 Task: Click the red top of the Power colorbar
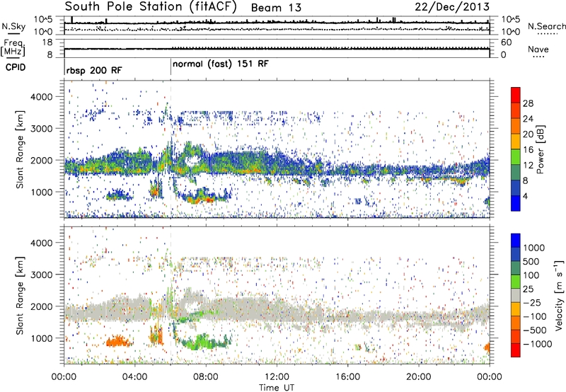[516, 95]
